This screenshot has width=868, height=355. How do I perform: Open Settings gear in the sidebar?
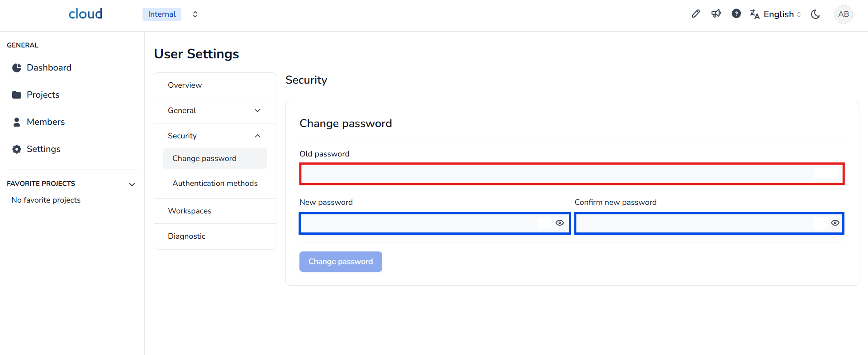43,149
